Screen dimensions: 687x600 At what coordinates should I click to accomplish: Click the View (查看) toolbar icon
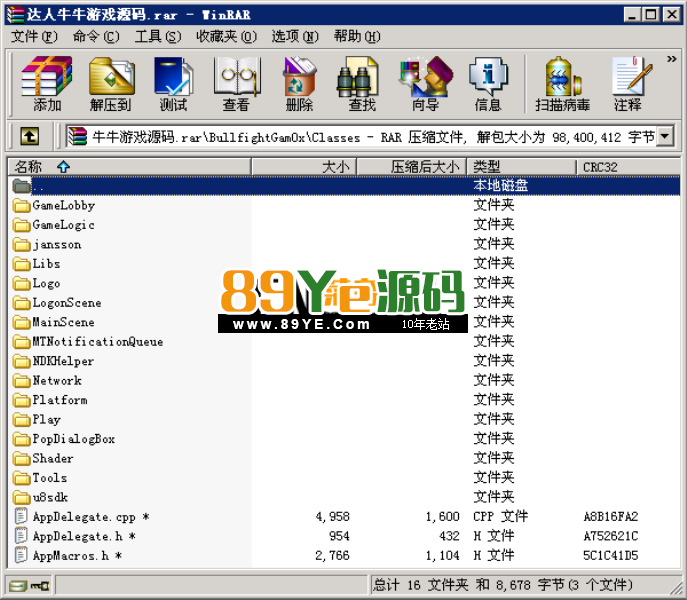click(236, 82)
